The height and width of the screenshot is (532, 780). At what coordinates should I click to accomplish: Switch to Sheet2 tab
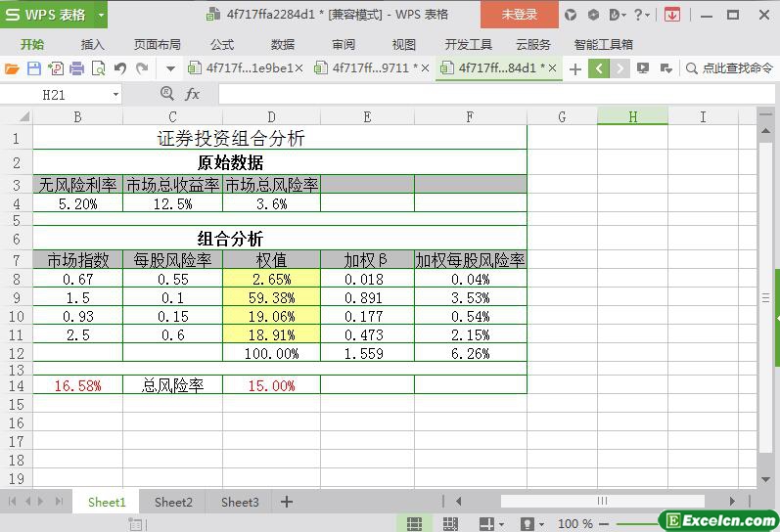coord(173,502)
